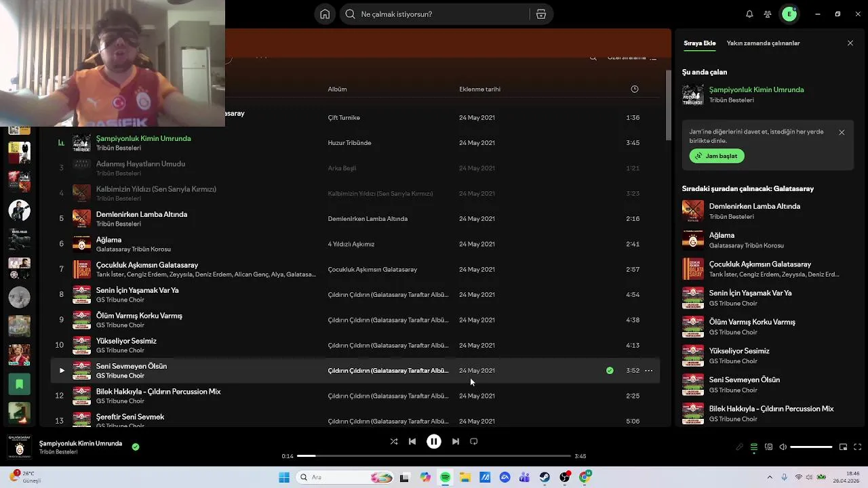The height and width of the screenshot is (488, 868).
Task: Dismiss the Jam invitation card
Action: [842, 133]
